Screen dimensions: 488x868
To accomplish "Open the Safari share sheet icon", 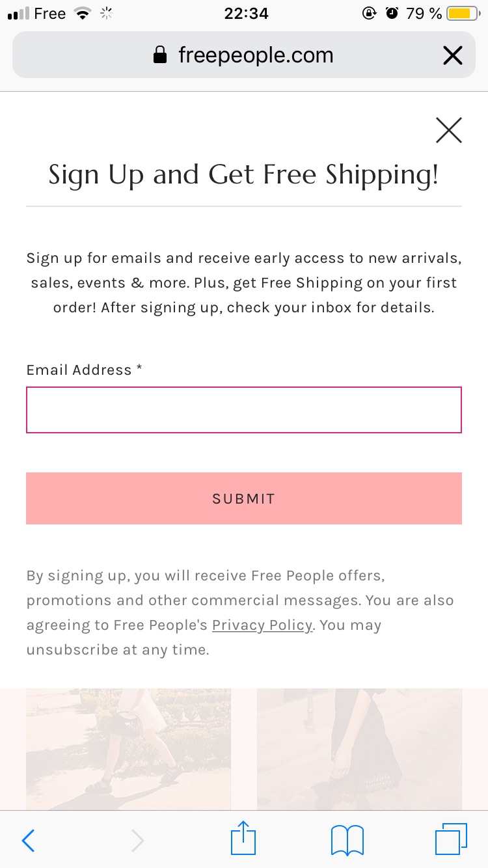I will coord(243,839).
